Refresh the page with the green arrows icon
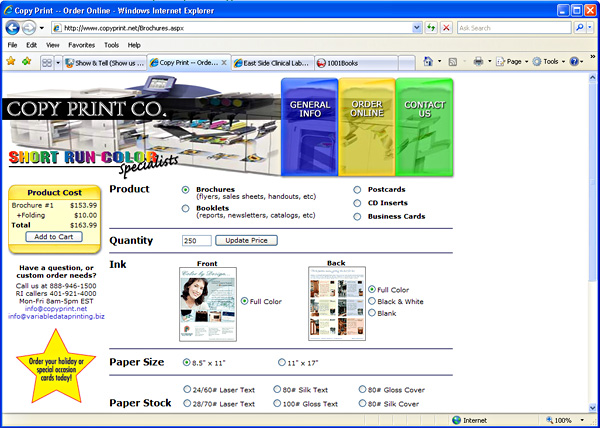Screen dimensions: 600x428 point(431,28)
